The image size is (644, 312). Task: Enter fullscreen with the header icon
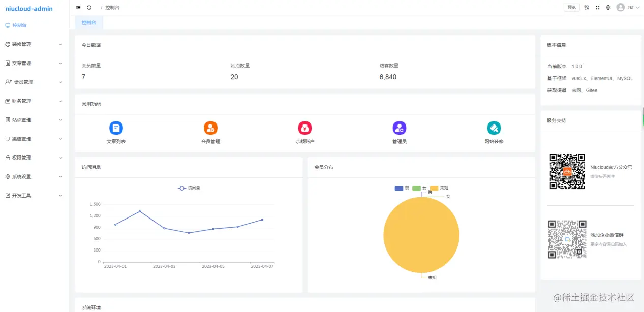pyautogui.click(x=597, y=8)
